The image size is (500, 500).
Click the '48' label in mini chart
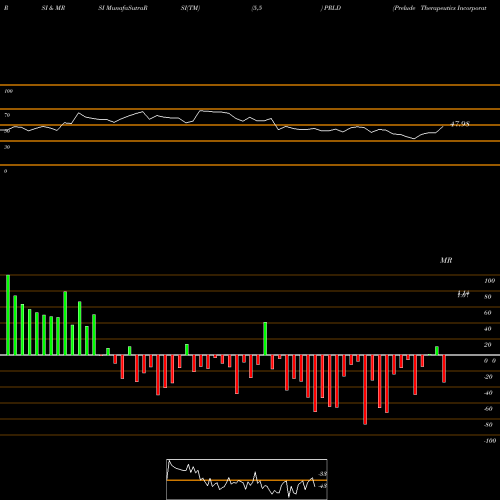coord(323,486)
